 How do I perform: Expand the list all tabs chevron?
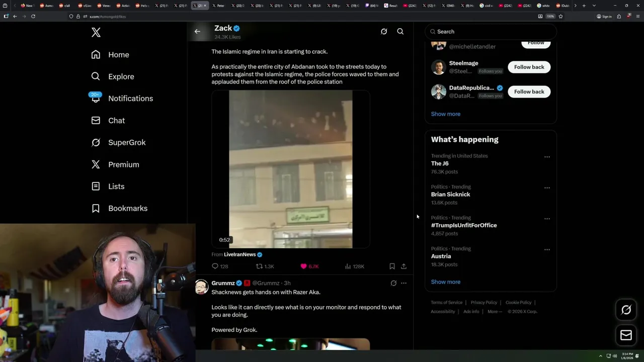click(x=594, y=6)
